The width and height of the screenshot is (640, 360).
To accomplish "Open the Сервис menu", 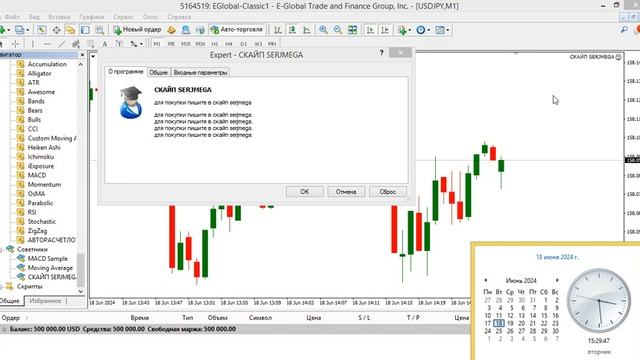I will pos(123,17).
